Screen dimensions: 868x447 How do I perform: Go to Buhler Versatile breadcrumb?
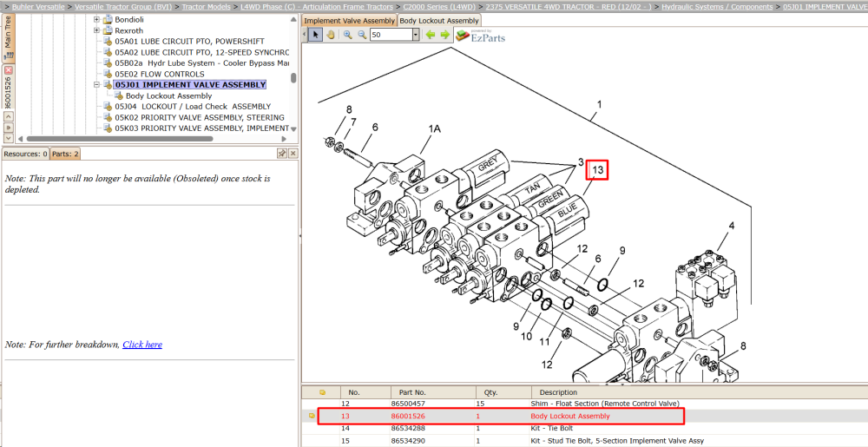38,7
